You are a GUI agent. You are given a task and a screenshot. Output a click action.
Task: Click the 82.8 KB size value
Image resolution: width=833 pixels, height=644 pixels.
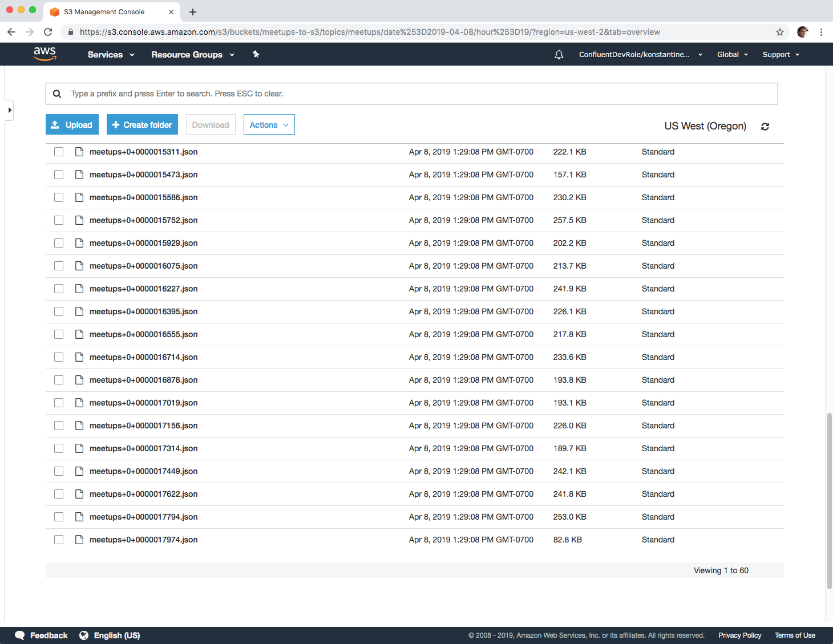(568, 540)
